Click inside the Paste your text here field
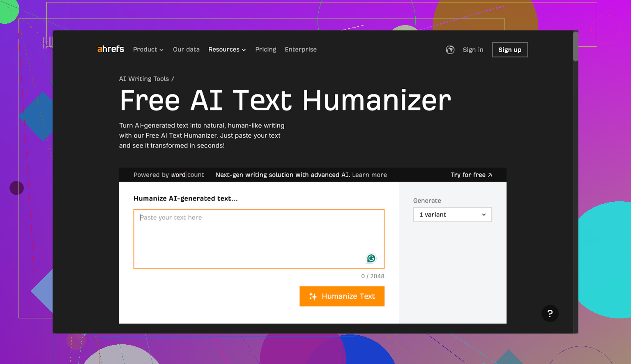The width and height of the screenshot is (631, 364). [259, 238]
